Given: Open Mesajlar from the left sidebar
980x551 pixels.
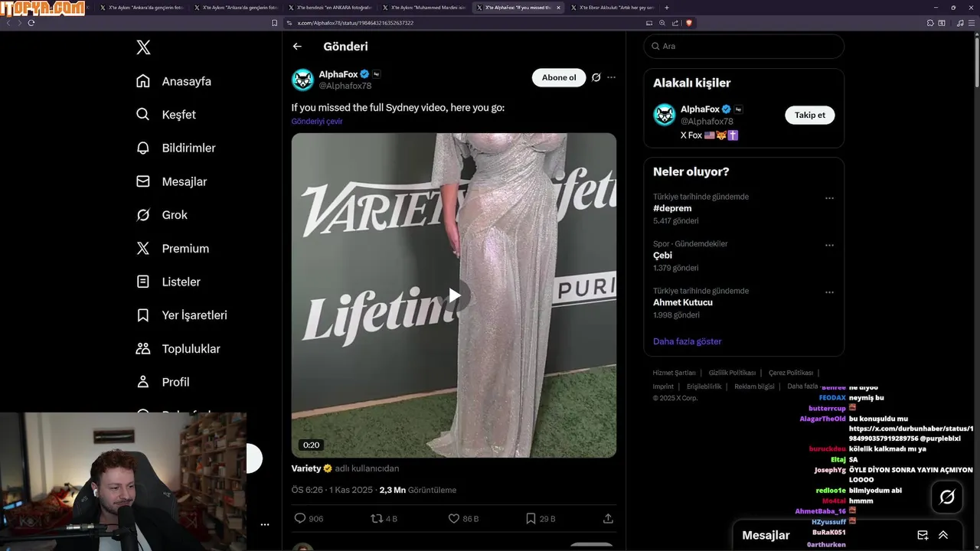Looking at the screenshot, I should pyautogui.click(x=171, y=181).
